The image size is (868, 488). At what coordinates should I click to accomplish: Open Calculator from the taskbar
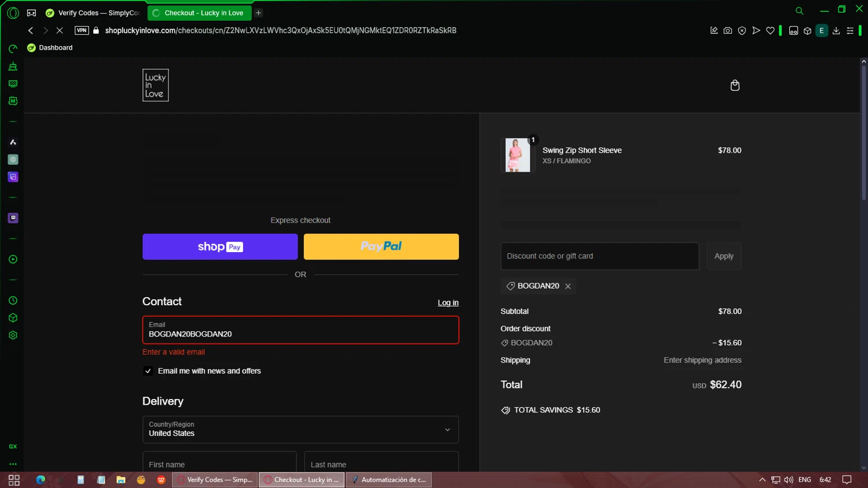coord(80,480)
